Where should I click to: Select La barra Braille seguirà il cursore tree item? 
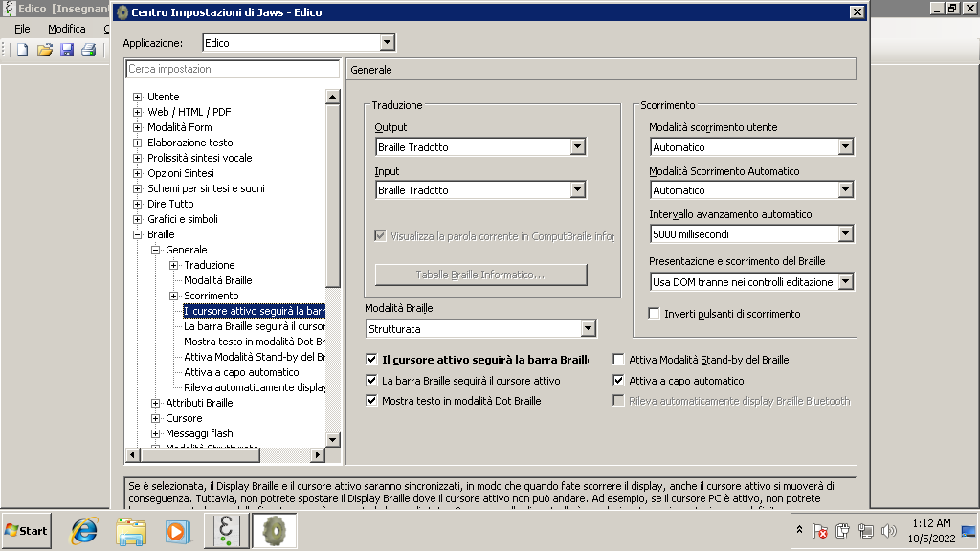(x=255, y=326)
